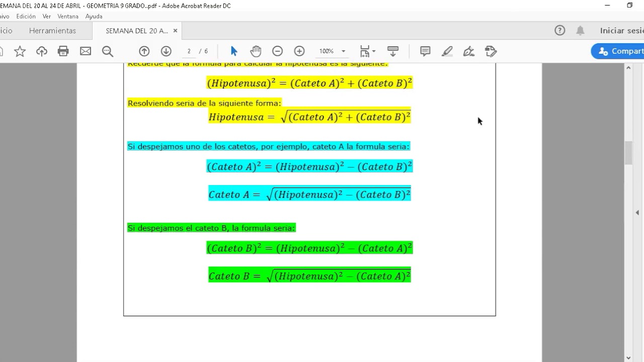Switch to the Herramientas tab

click(52, 31)
